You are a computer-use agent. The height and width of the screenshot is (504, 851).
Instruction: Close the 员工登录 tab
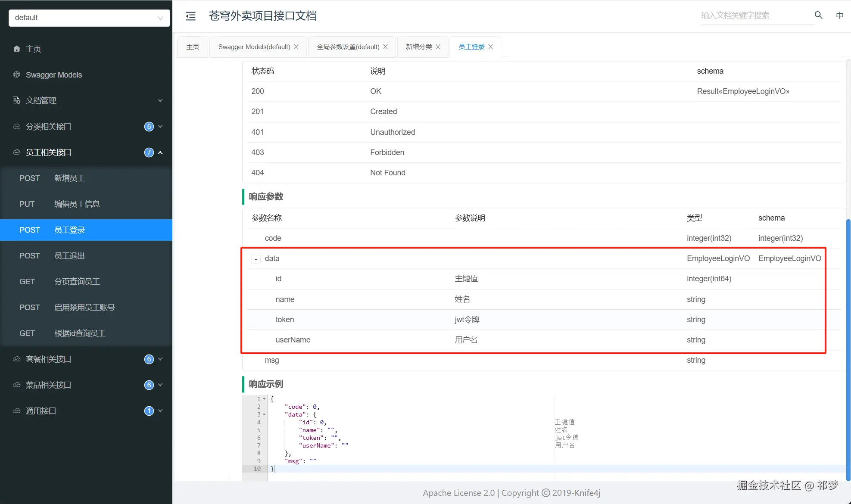pos(490,47)
